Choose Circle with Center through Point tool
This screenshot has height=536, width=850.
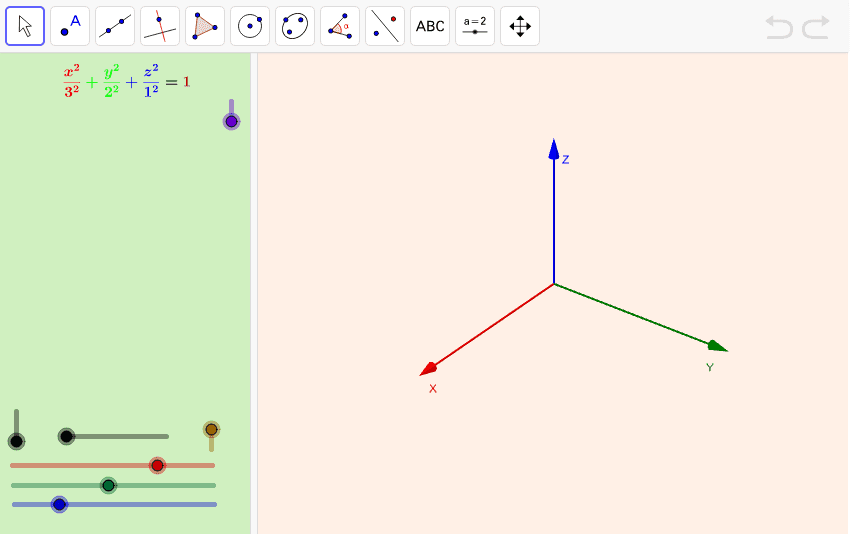(250, 26)
